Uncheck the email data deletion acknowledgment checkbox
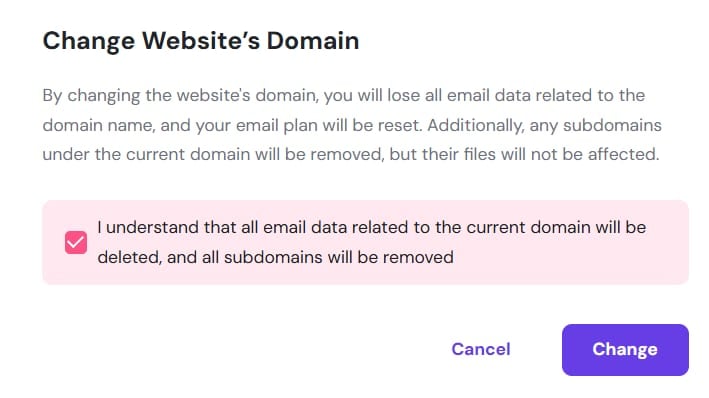This screenshot has width=709, height=398. 76,242
